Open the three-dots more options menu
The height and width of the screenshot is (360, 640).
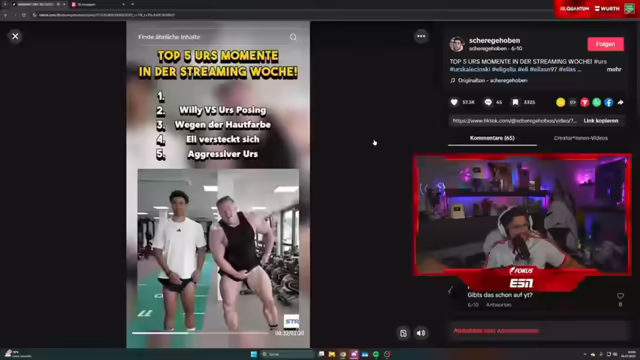421,36
